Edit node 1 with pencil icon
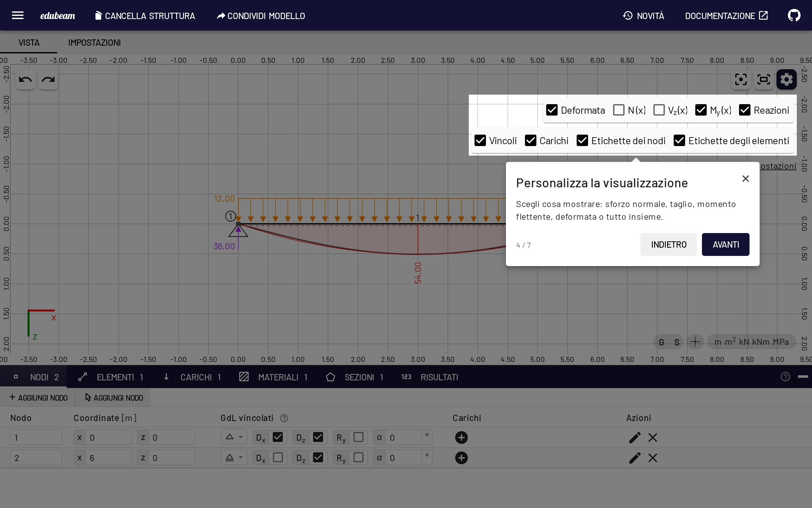This screenshot has width=812, height=508. [634, 438]
